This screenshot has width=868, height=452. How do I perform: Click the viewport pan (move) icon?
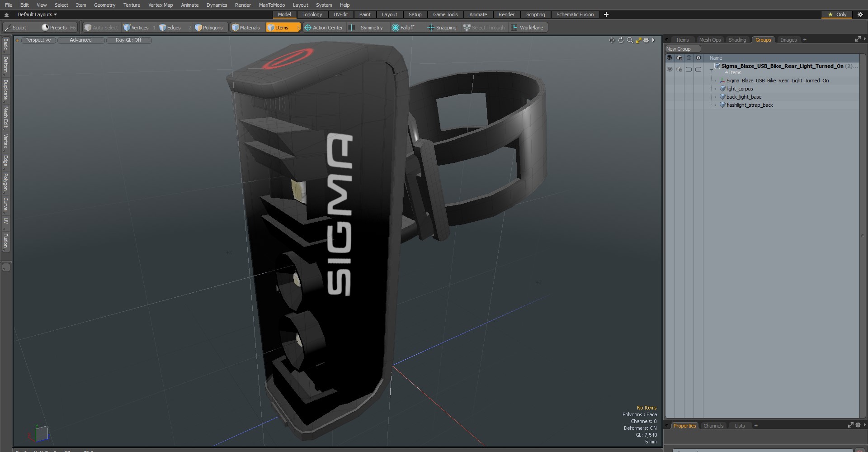pyautogui.click(x=612, y=40)
